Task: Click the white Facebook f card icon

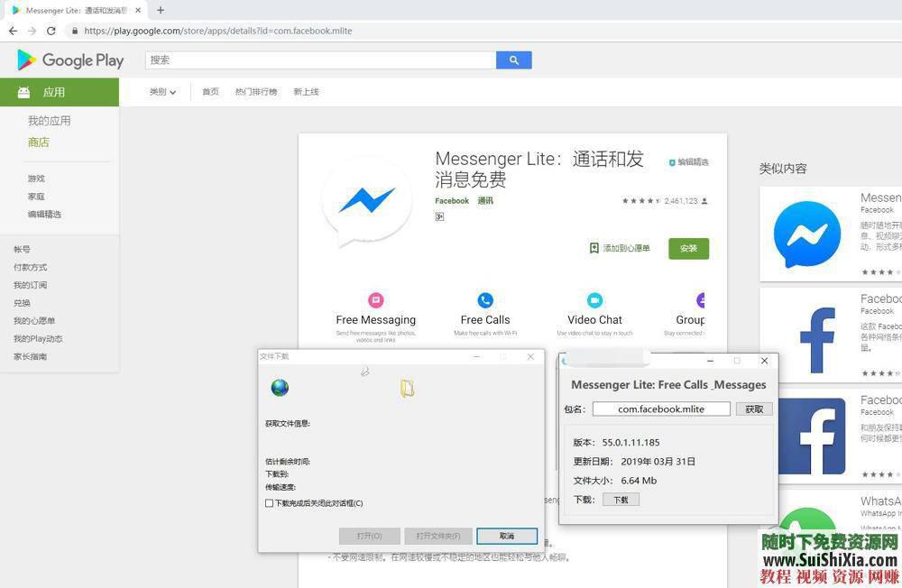Action: pyautogui.click(x=816, y=340)
